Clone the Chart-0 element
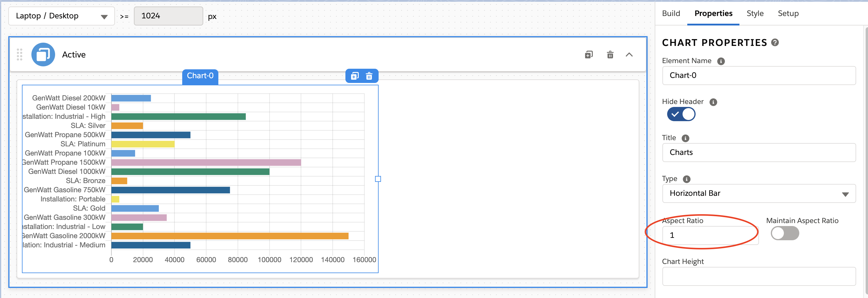The image size is (868, 298). (355, 76)
